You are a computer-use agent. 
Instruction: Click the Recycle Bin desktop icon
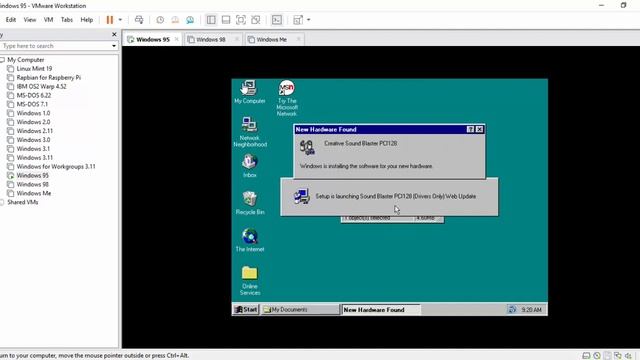pos(250,203)
